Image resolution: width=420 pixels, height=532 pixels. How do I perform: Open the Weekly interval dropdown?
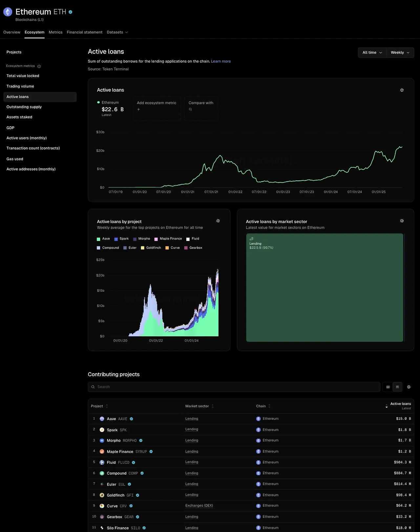tap(400, 52)
